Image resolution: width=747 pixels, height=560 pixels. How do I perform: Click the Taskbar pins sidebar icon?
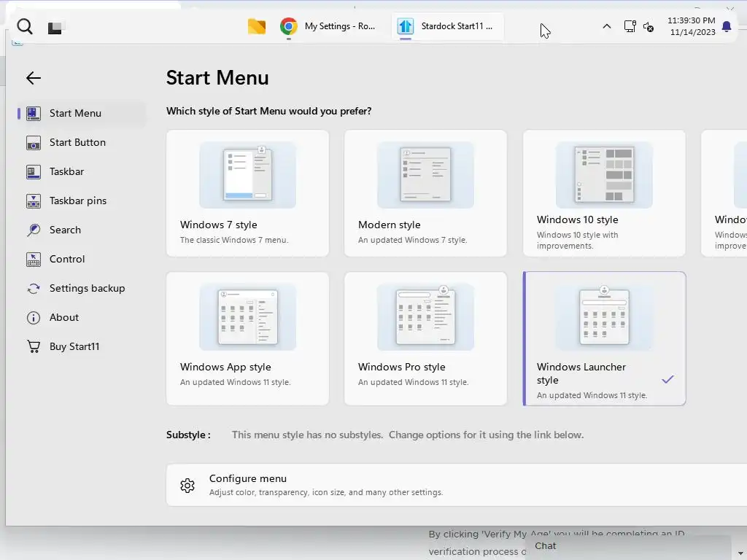point(34,201)
